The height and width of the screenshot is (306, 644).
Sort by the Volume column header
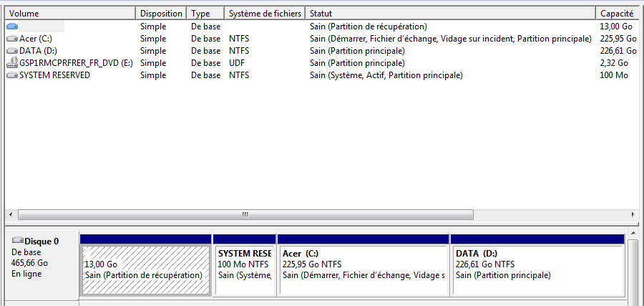click(71, 13)
